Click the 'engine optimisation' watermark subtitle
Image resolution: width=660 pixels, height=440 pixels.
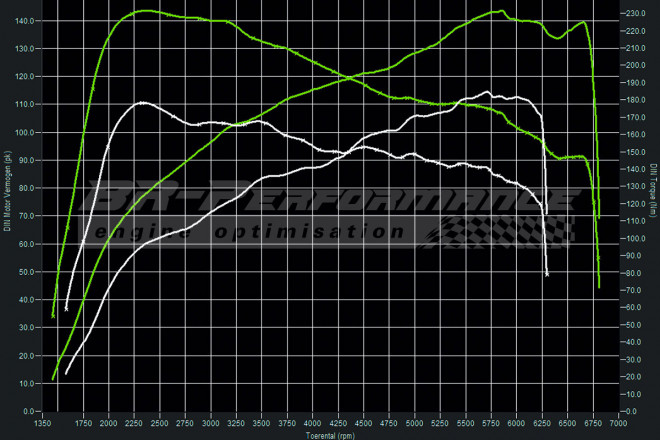250,232
